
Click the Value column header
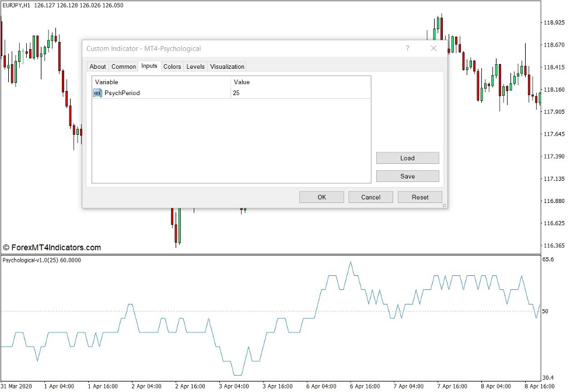300,82
